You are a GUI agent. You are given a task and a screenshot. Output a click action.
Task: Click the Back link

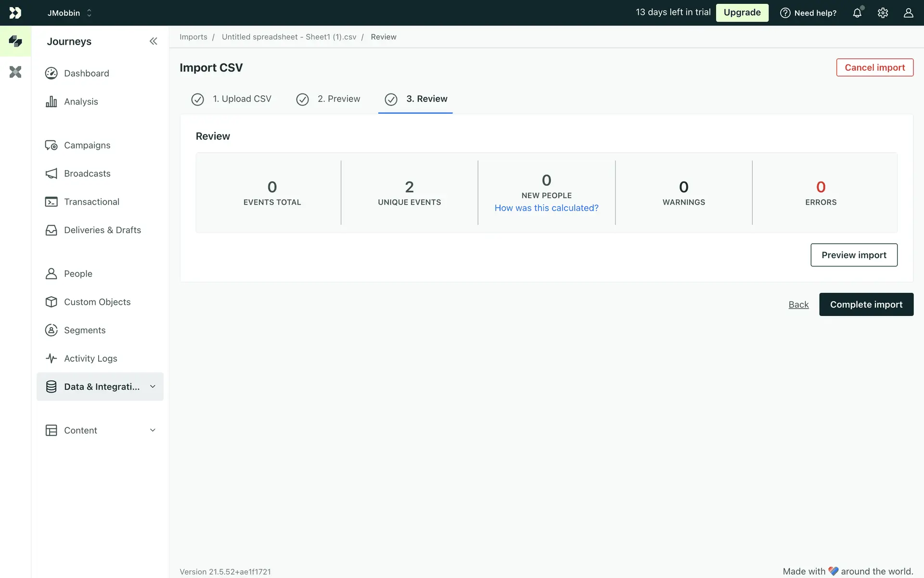(x=798, y=305)
